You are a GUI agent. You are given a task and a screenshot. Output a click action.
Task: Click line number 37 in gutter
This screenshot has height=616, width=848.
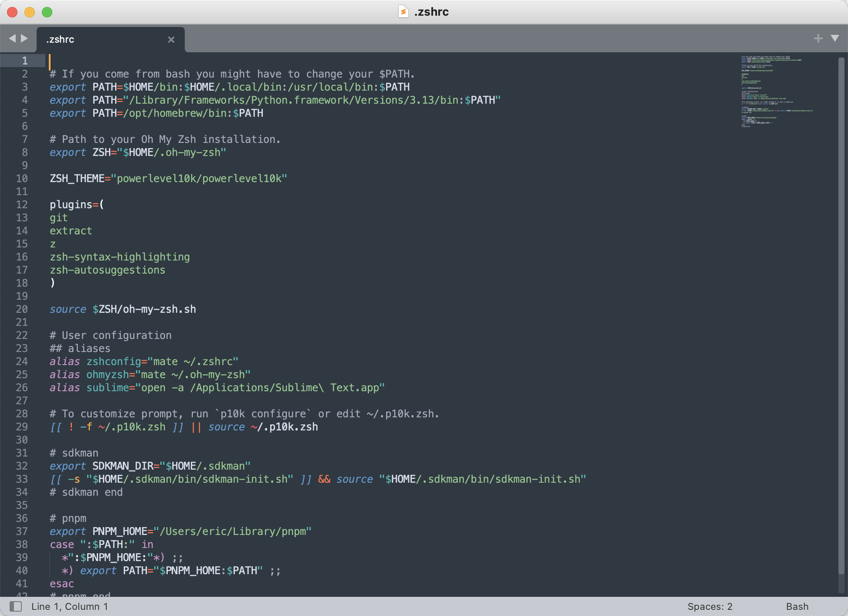22,531
